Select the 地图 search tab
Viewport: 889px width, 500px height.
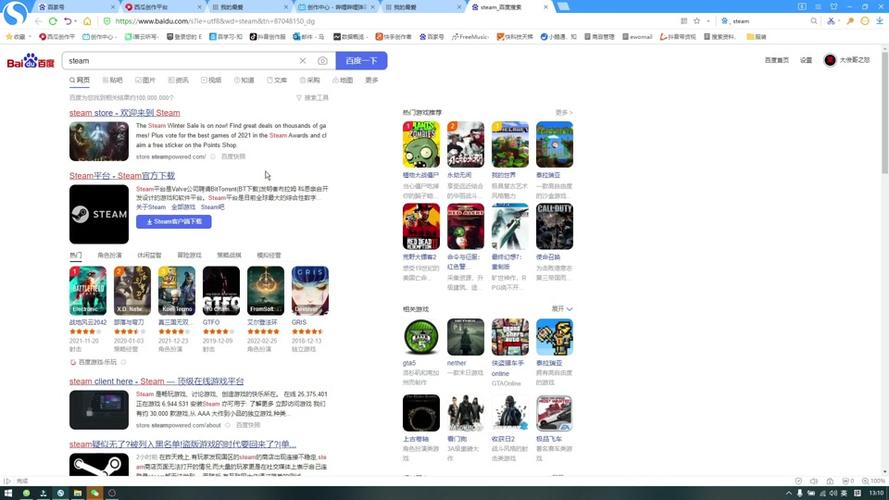[343, 80]
